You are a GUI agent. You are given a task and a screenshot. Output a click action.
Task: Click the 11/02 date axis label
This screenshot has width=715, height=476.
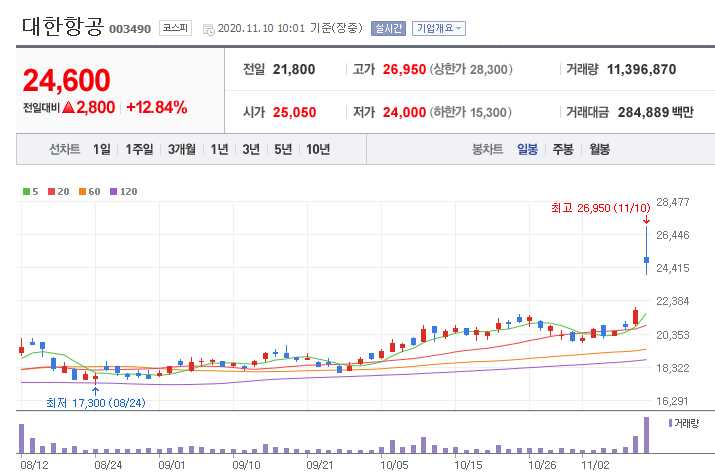[x=595, y=466]
